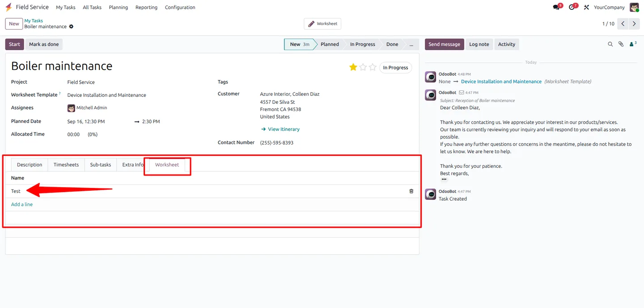Image resolution: width=644 pixels, height=308 pixels.
Task: Open Device Installation and Maintenance link in chatter
Action: (x=501, y=81)
